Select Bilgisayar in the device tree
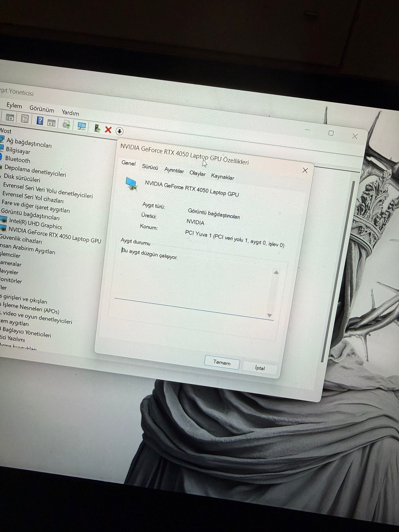The height and width of the screenshot is (532, 399). click(x=18, y=151)
